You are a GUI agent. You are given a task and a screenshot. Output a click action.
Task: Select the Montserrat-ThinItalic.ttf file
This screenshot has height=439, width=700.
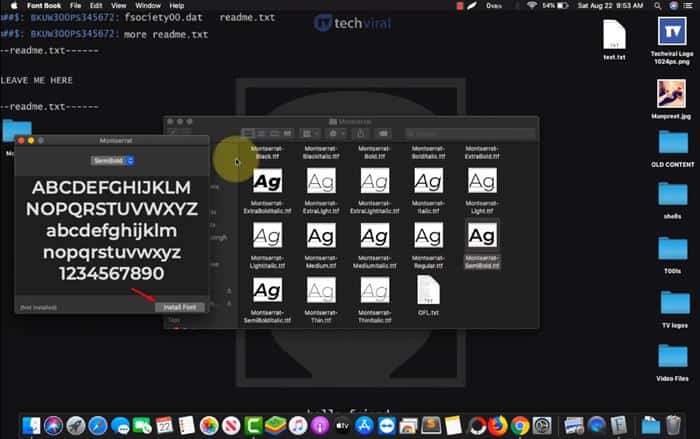(375, 290)
